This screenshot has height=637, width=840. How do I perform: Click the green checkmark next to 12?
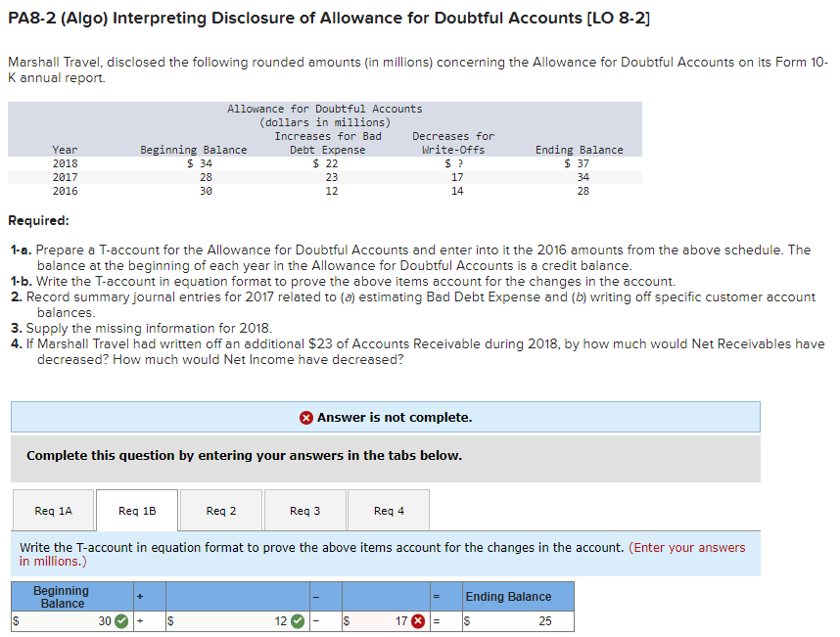(x=298, y=621)
